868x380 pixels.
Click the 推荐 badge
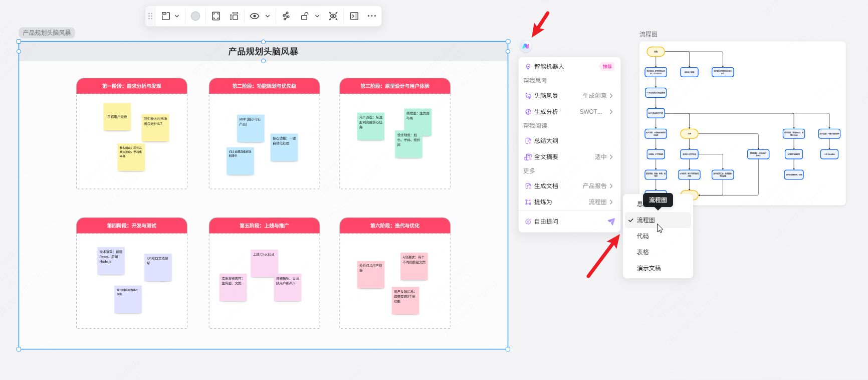607,67
